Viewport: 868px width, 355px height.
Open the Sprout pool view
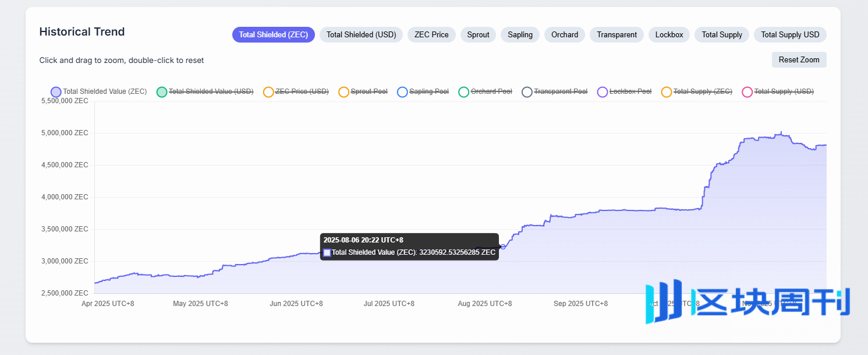pyautogui.click(x=478, y=34)
